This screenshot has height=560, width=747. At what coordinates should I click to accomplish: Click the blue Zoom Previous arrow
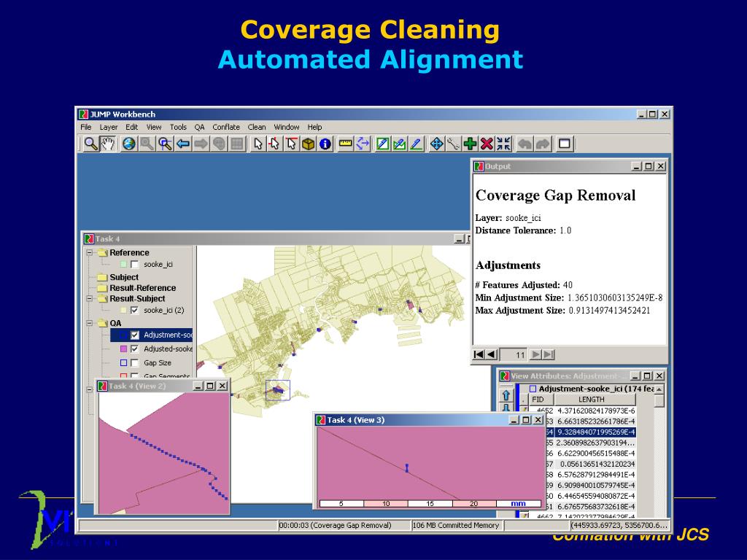pyautogui.click(x=183, y=144)
